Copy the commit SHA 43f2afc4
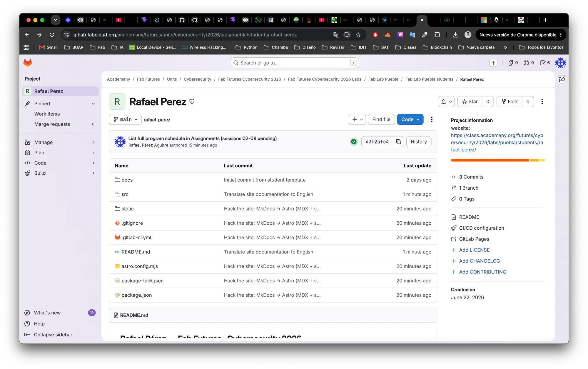The image size is (588, 369). pyautogui.click(x=398, y=142)
